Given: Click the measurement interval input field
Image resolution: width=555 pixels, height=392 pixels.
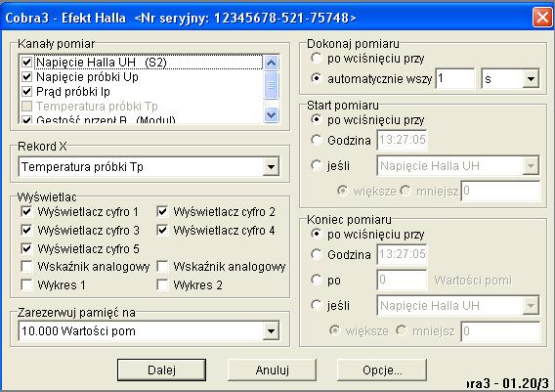Looking at the screenshot, I should pos(454,78).
